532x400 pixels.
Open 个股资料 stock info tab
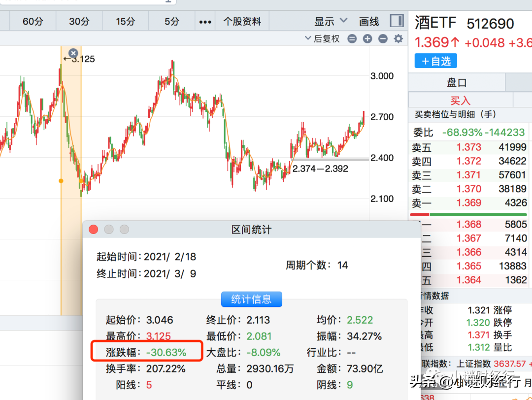coord(242,21)
